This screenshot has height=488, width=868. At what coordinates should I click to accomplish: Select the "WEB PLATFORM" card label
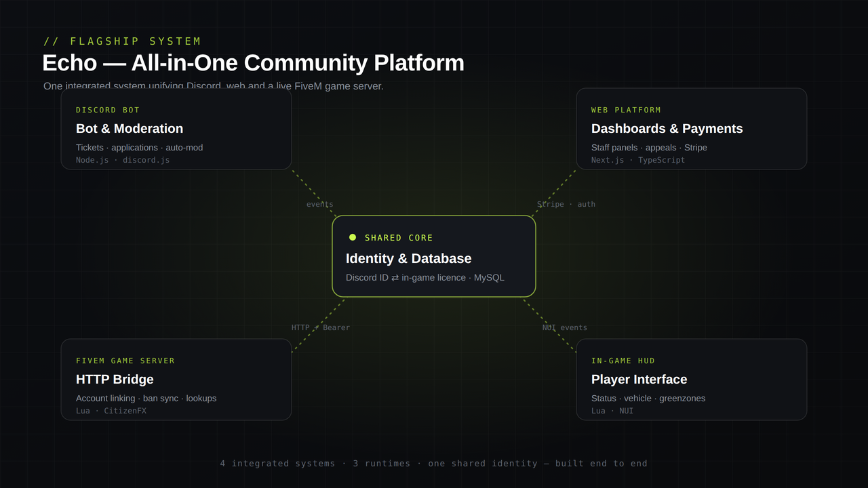(x=626, y=110)
